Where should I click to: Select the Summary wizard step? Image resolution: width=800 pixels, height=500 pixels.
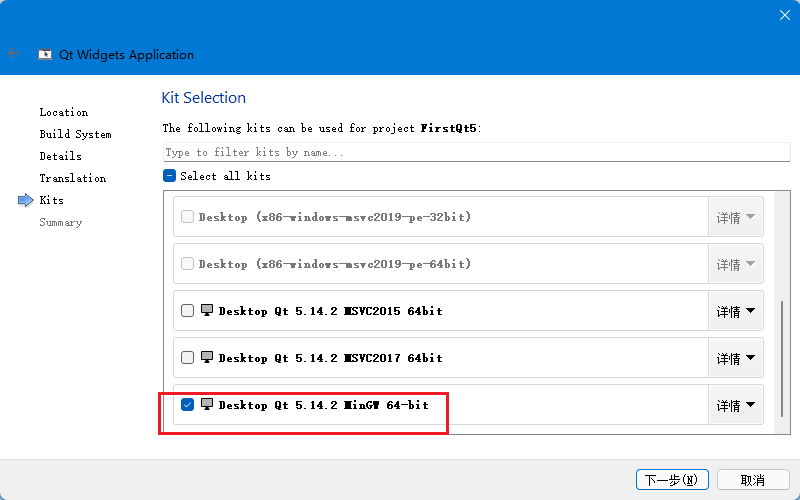(x=61, y=222)
